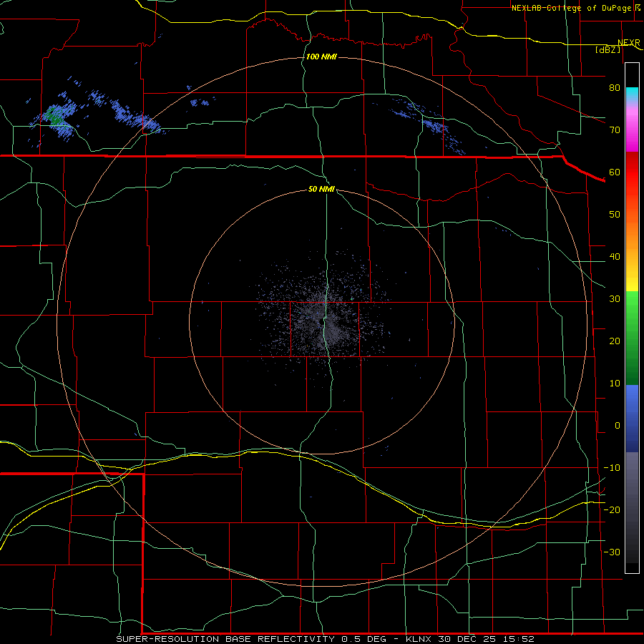Screen dimensions: 644x644
Task: Click the 70 value on the dBZ scale
Action: [x=615, y=130]
